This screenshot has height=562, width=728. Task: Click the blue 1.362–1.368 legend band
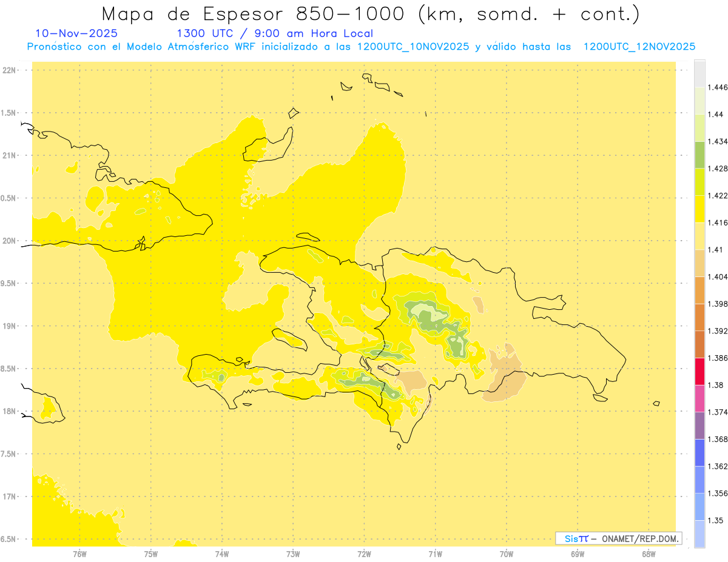[x=699, y=453]
